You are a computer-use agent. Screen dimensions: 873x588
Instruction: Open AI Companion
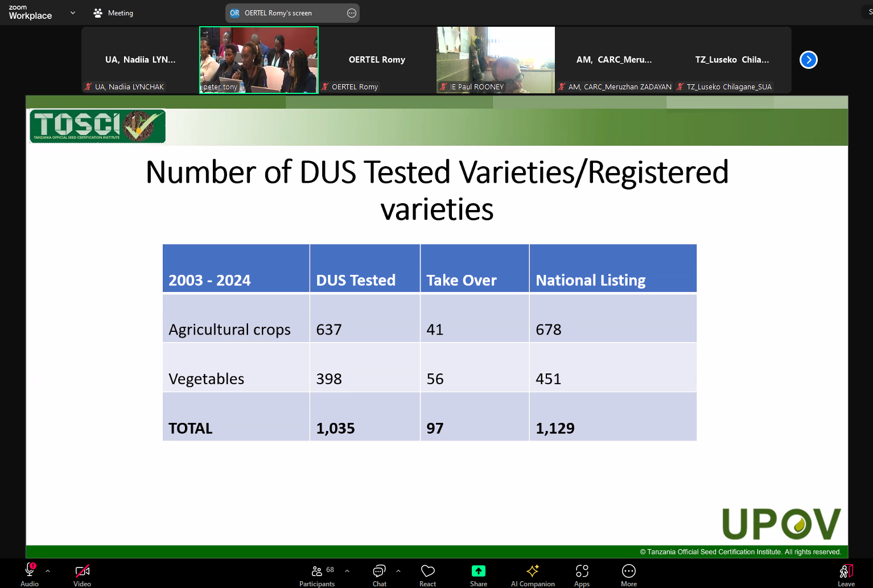click(532, 571)
